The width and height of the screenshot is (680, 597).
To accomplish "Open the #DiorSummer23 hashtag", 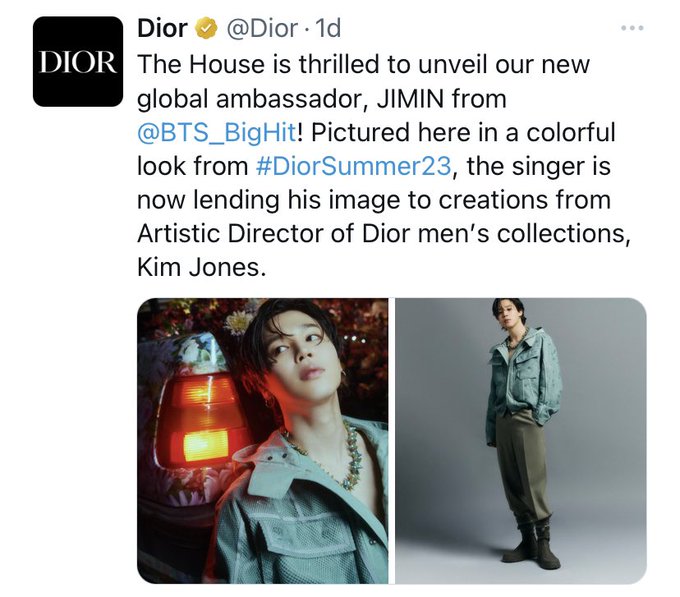I will 353,166.
